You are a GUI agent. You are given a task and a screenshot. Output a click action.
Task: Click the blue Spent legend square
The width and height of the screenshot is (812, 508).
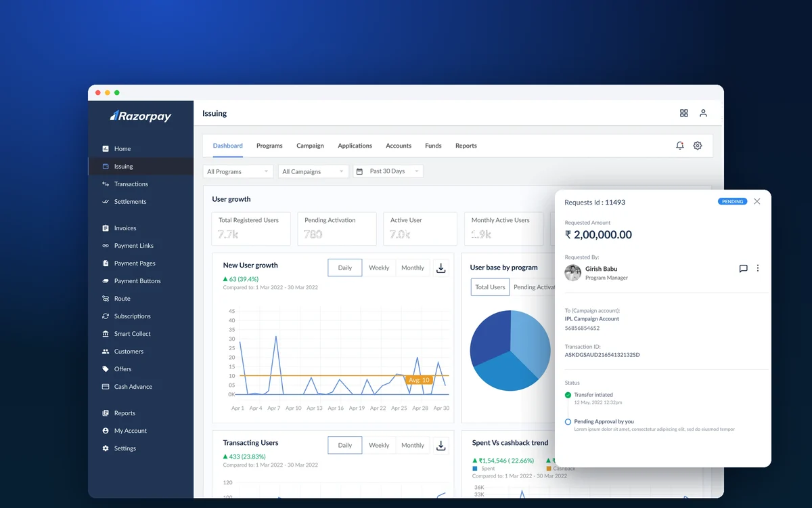tap(475, 469)
